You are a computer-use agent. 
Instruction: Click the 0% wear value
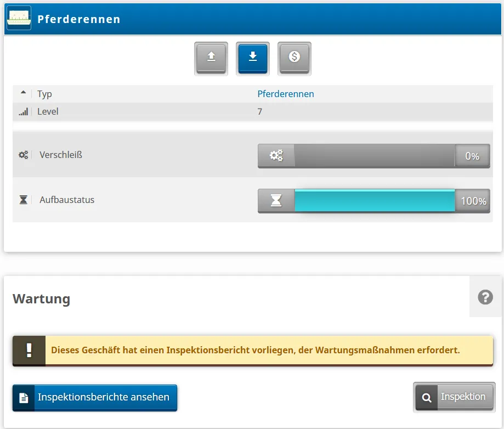tap(472, 156)
